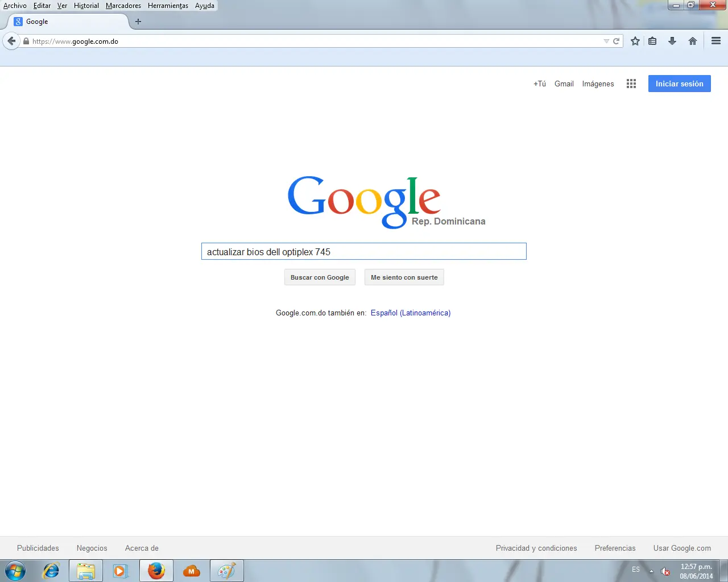Open the Marcadores menu
The height and width of the screenshot is (582, 728).
123,6
